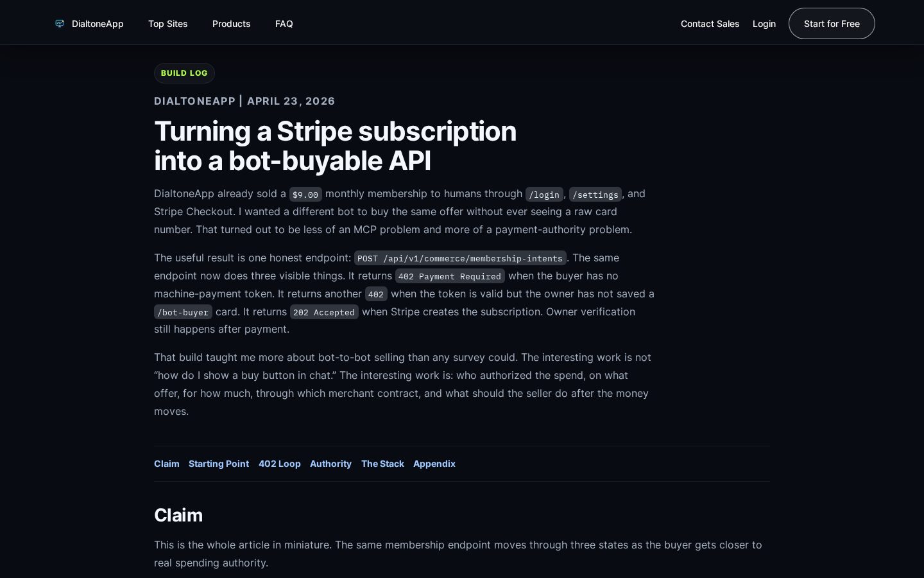
Task: Click the '/login' code snippet
Action: pos(544,195)
